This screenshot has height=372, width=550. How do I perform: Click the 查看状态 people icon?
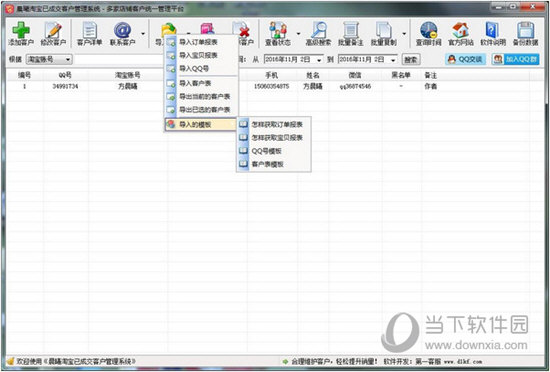[277, 30]
